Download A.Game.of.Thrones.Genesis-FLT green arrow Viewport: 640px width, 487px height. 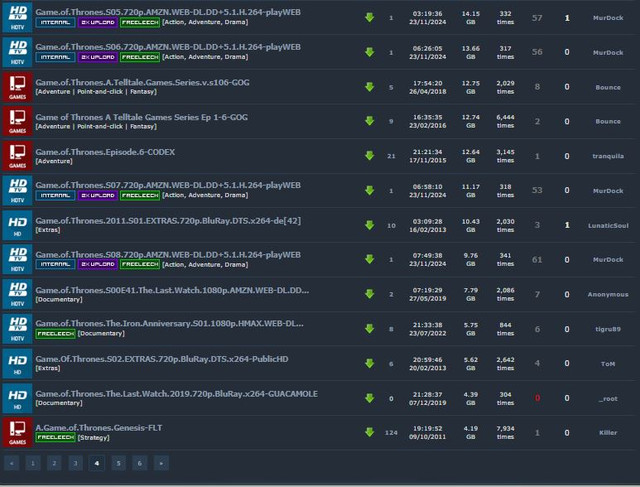point(369,432)
